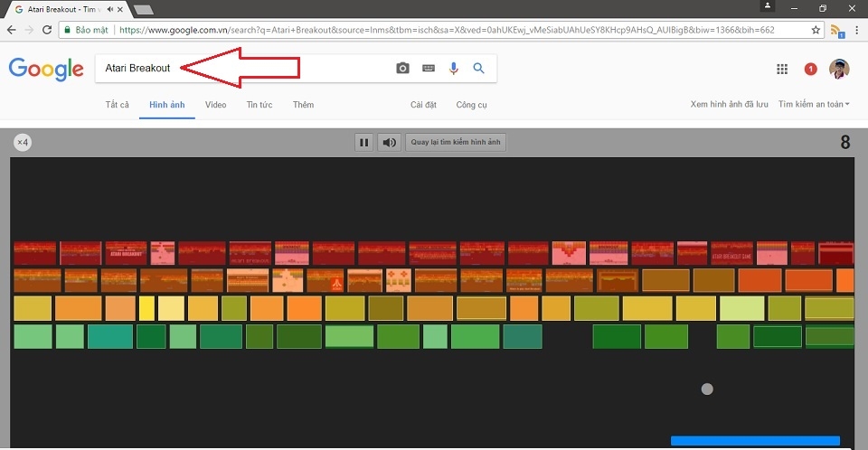Click the Bảo mật secure label
Viewport: 868px width, 450px height.
coord(92,30)
